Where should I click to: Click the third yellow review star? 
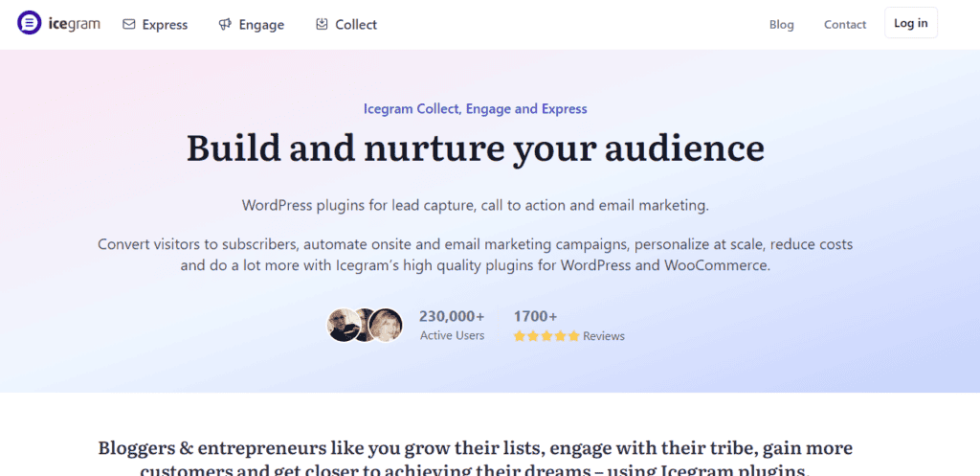click(546, 336)
